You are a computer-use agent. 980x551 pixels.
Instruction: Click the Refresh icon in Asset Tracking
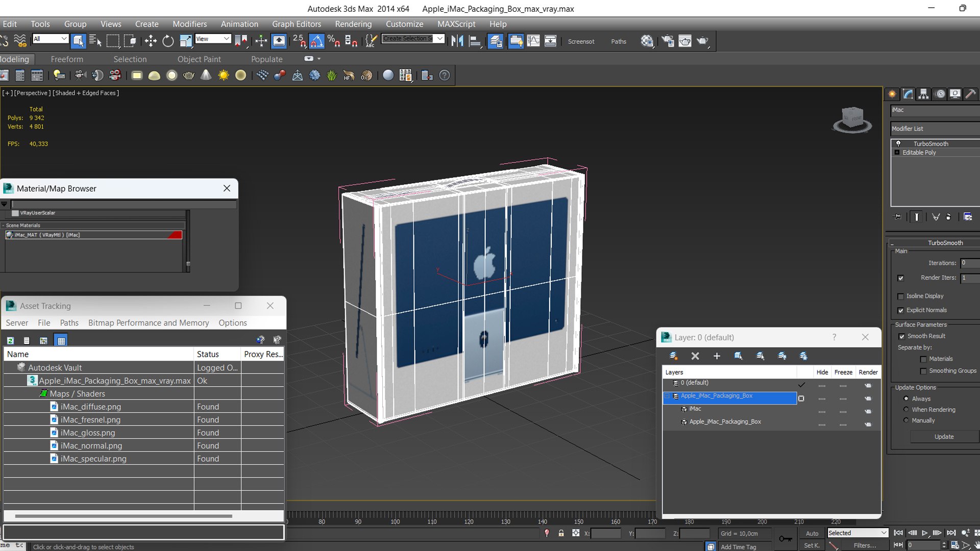[10, 340]
